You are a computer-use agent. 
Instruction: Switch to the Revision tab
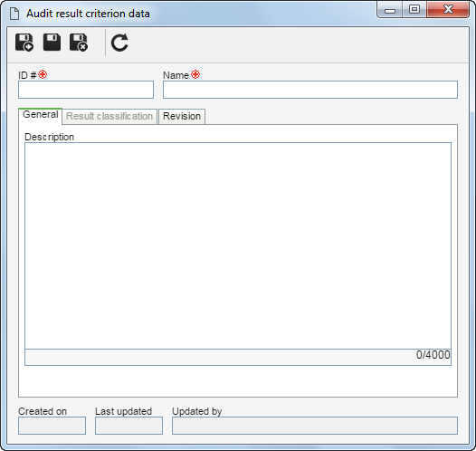click(182, 116)
